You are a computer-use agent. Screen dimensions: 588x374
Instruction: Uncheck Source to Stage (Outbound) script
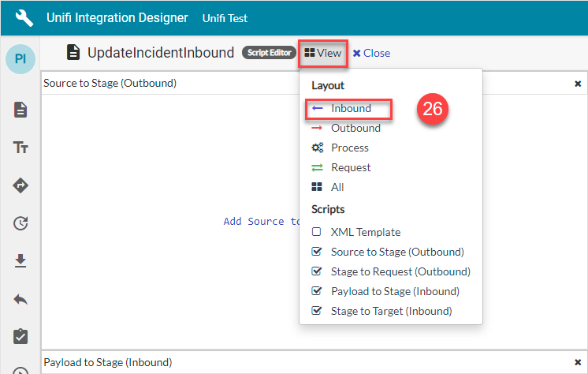[317, 252]
